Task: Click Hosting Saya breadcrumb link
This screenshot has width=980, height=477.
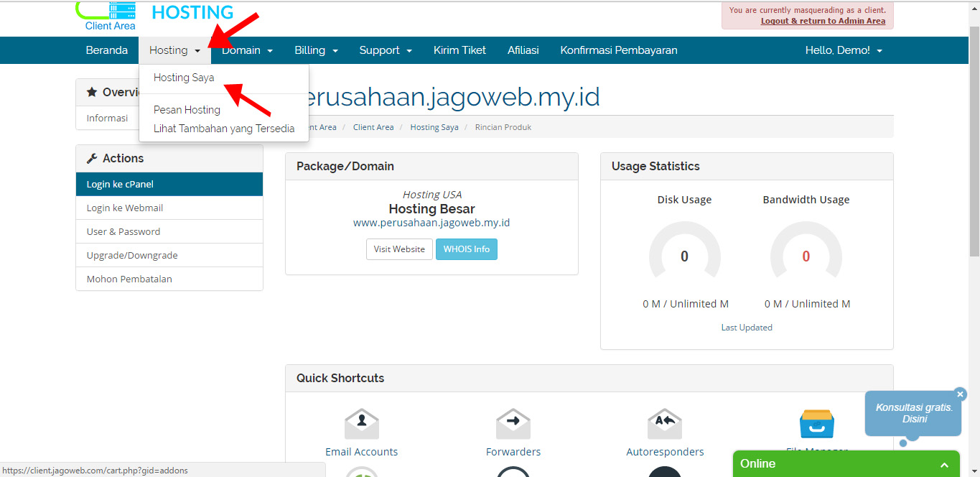Action: 434,127
